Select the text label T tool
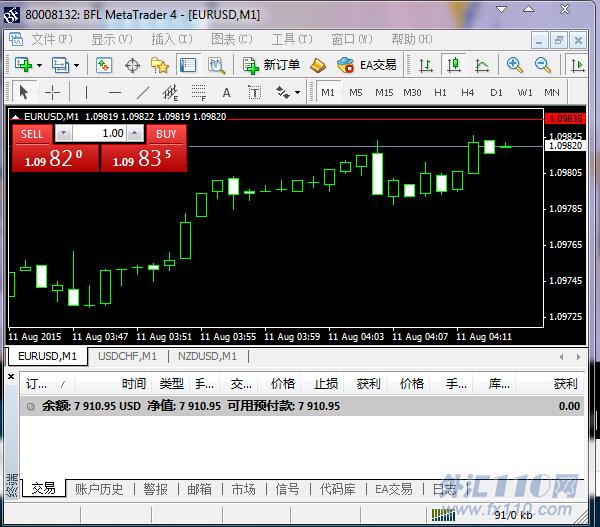The height and width of the screenshot is (527, 600). tap(254, 93)
